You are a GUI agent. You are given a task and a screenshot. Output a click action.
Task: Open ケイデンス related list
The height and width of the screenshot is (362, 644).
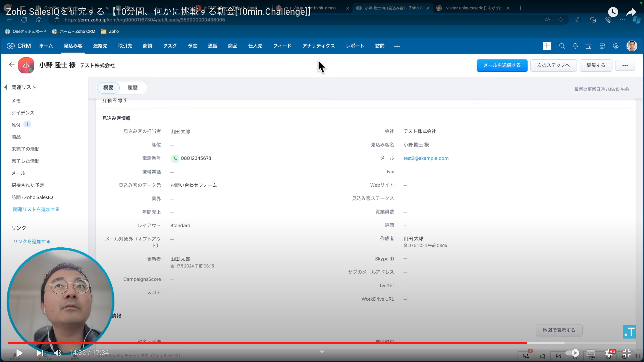click(x=23, y=113)
